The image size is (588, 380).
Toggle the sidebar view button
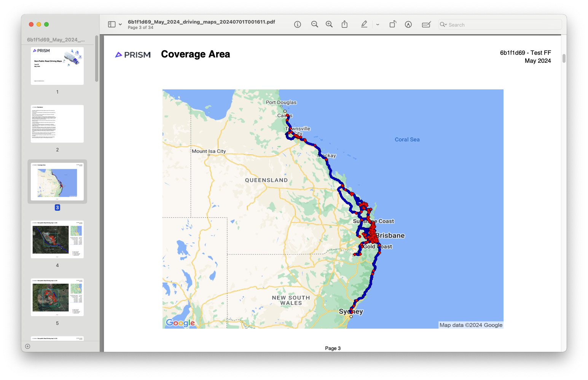click(112, 24)
